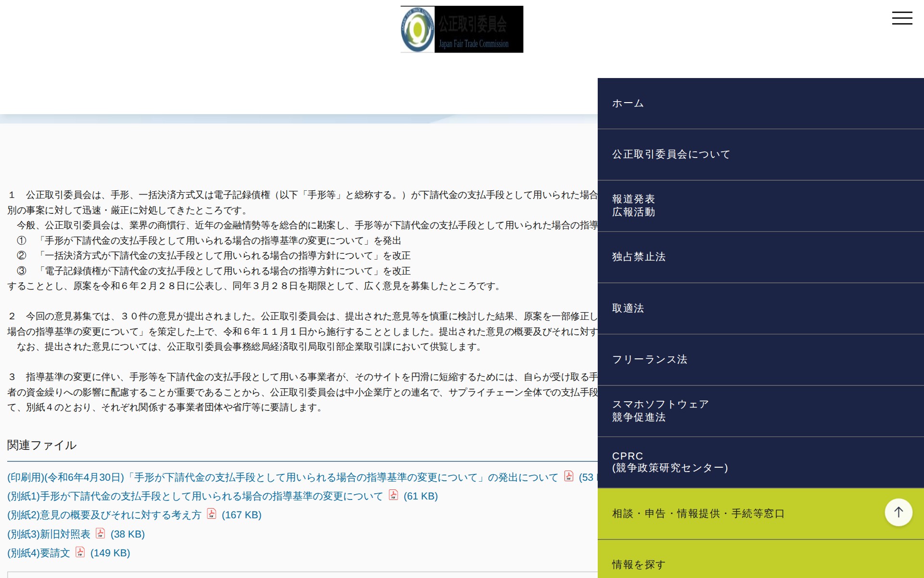Close the hamburger navigation menu
924x578 pixels.
pyautogui.click(x=903, y=18)
